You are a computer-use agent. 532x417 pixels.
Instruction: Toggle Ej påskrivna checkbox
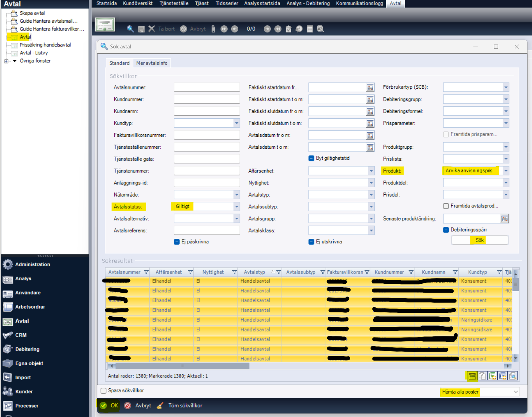click(x=177, y=242)
